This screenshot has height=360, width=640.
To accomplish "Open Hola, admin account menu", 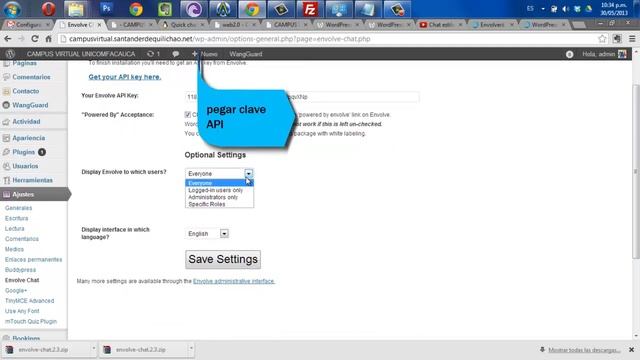I will [604, 54].
